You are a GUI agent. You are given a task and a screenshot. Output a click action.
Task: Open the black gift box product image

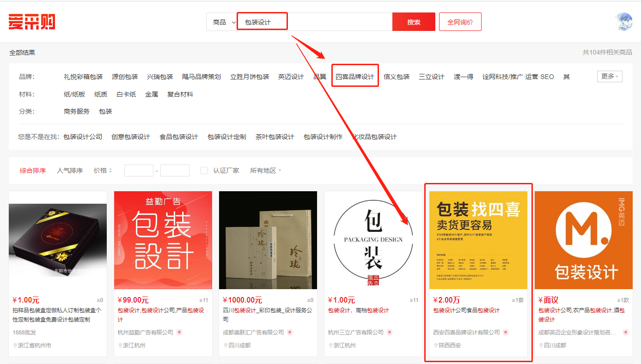(x=58, y=240)
